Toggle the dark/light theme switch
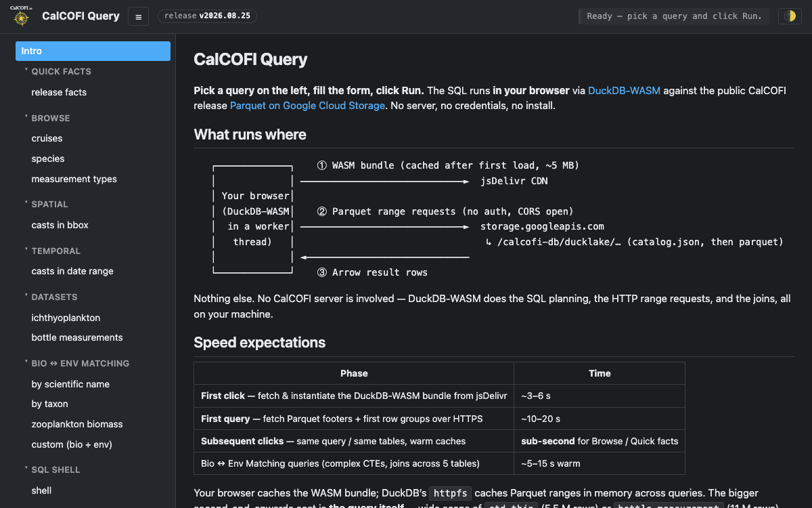 coord(789,16)
